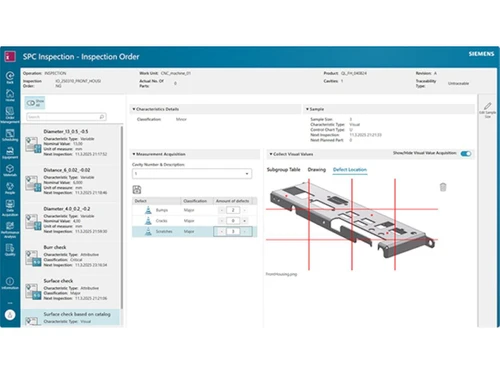Click the 'Cracks' defect row text
The height and width of the screenshot is (375, 500).
pyautogui.click(x=162, y=221)
